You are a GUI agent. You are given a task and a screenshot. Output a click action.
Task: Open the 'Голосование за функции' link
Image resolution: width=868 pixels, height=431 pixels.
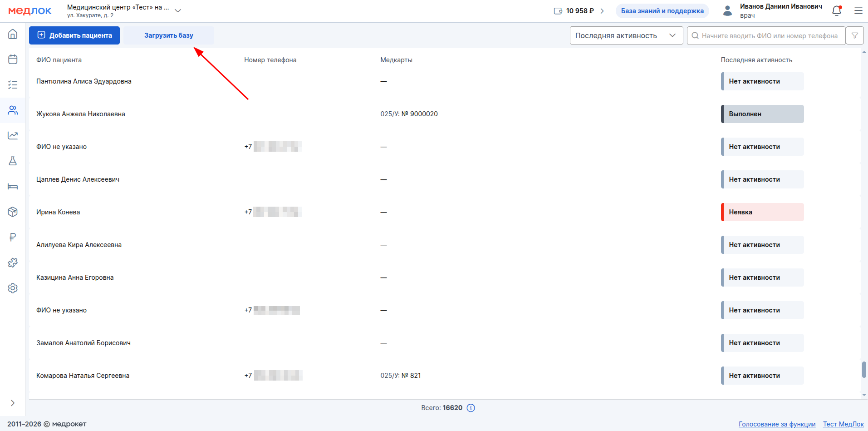click(x=777, y=424)
